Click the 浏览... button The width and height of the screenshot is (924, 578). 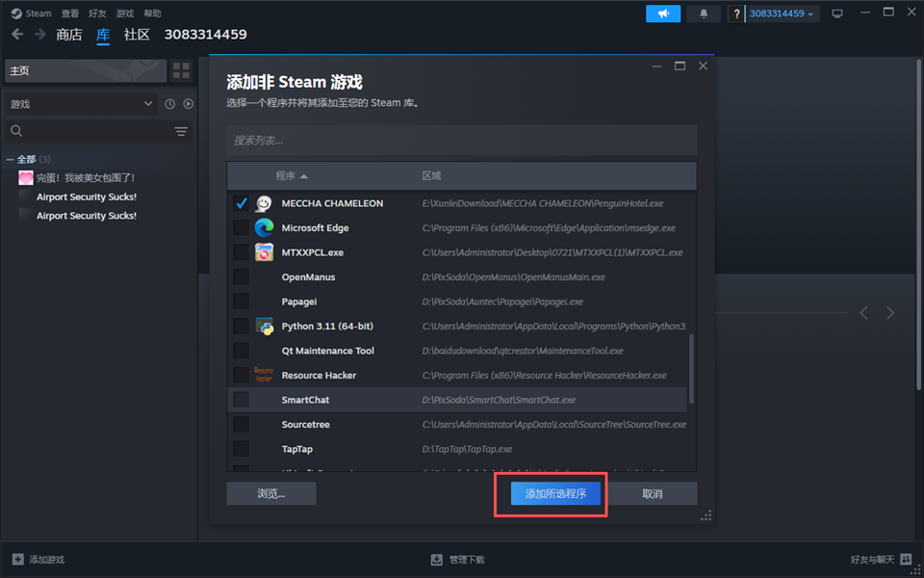(271, 493)
